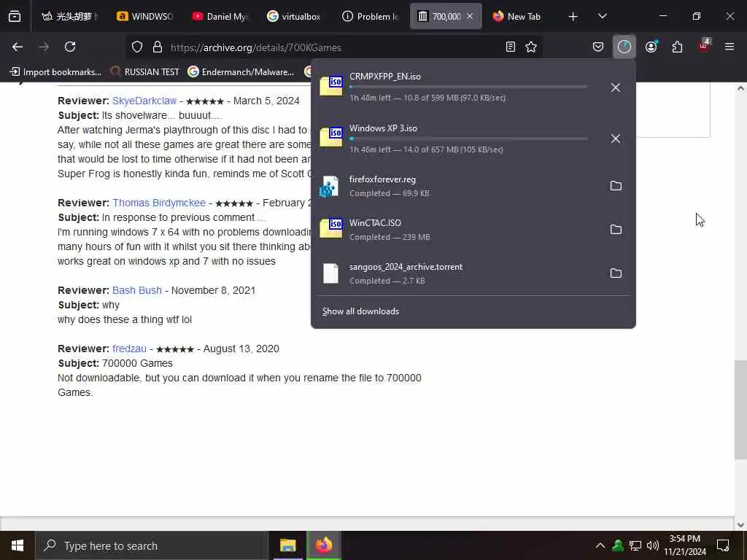Open reviewer Bash Bush's profile link
The image size is (747, 560).
pyautogui.click(x=137, y=290)
